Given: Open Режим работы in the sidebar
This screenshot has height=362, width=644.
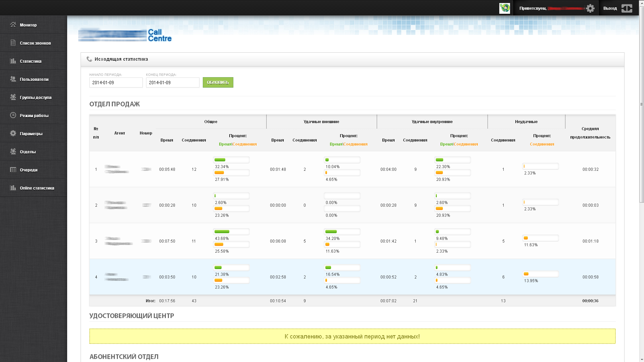Looking at the screenshot, I should coord(34,115).
